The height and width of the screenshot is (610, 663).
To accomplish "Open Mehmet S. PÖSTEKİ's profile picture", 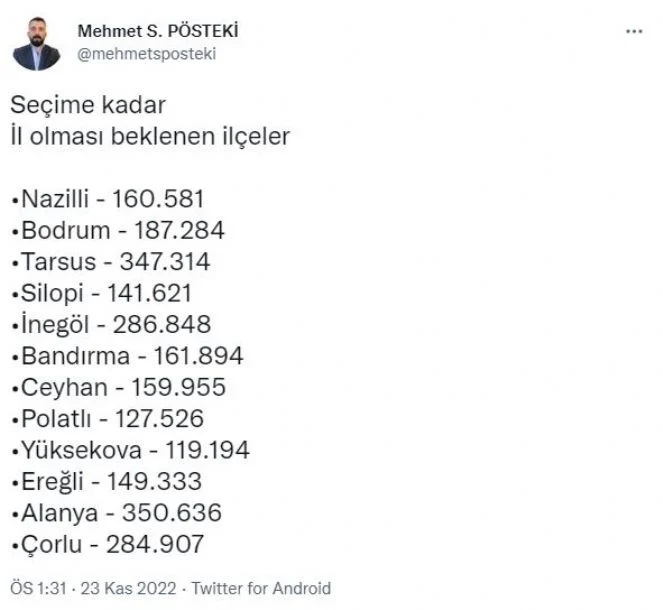I will click(x=37, y=44).
